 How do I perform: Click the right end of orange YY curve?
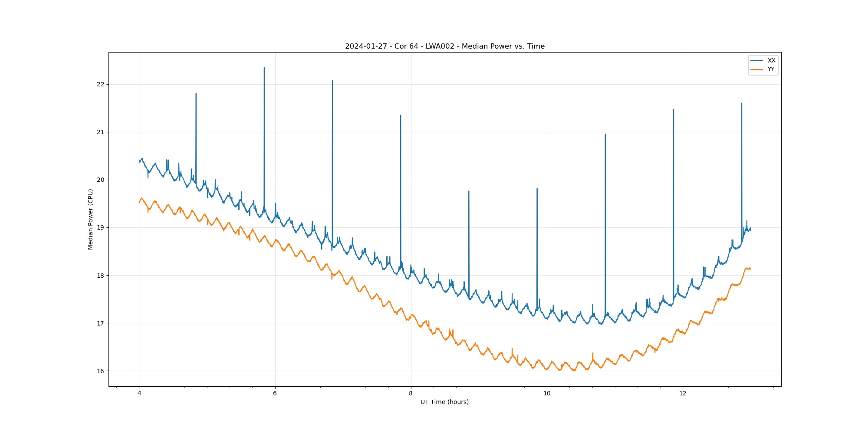click(750, 268)
